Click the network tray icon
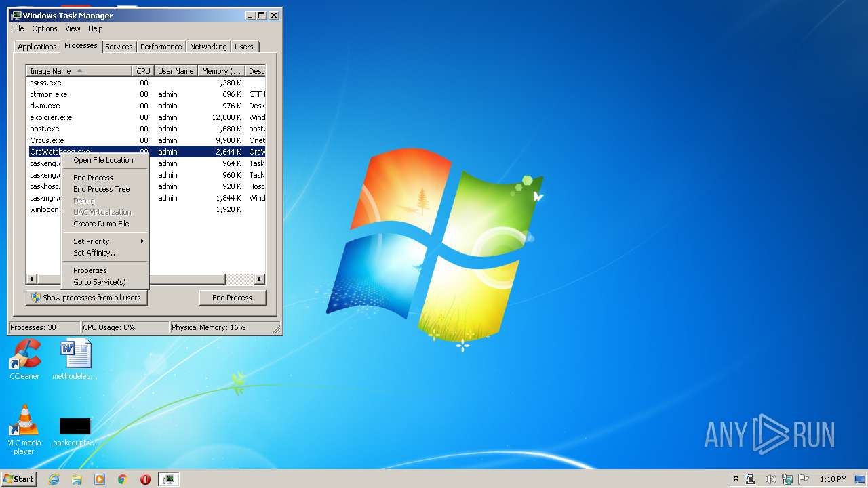 787,479
